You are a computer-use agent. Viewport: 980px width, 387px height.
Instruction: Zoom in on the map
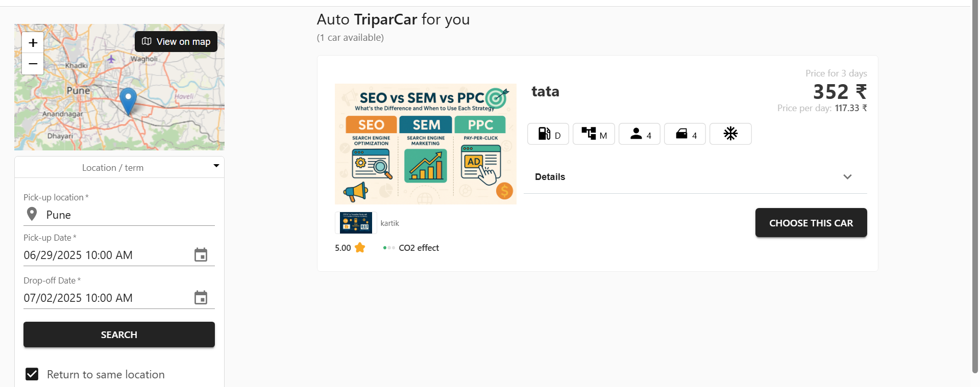pos(32,42)
